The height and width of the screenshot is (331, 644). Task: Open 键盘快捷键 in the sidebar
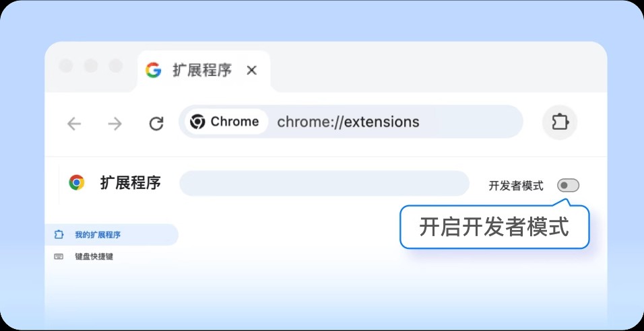coord(94,256)
